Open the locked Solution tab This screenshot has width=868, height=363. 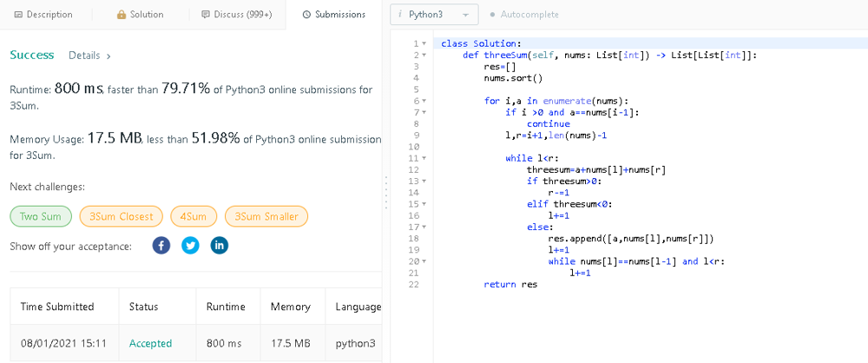[140, 15]
